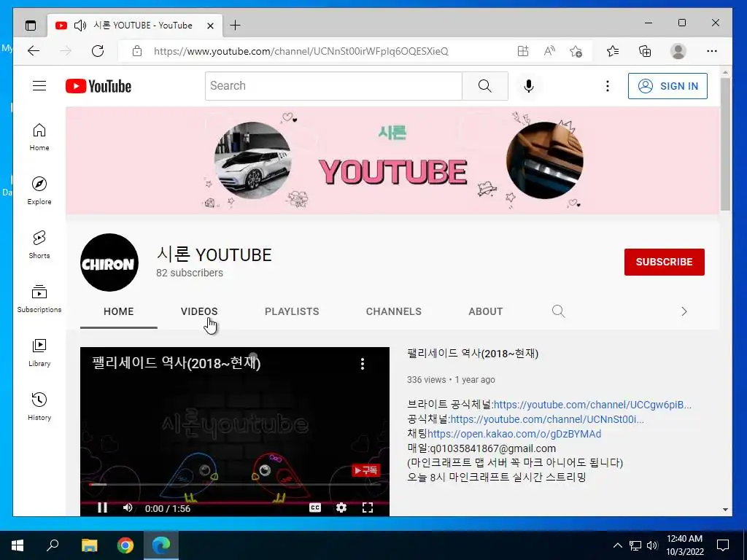
Task: Open Windows notification center
Action: coord(723,545)
